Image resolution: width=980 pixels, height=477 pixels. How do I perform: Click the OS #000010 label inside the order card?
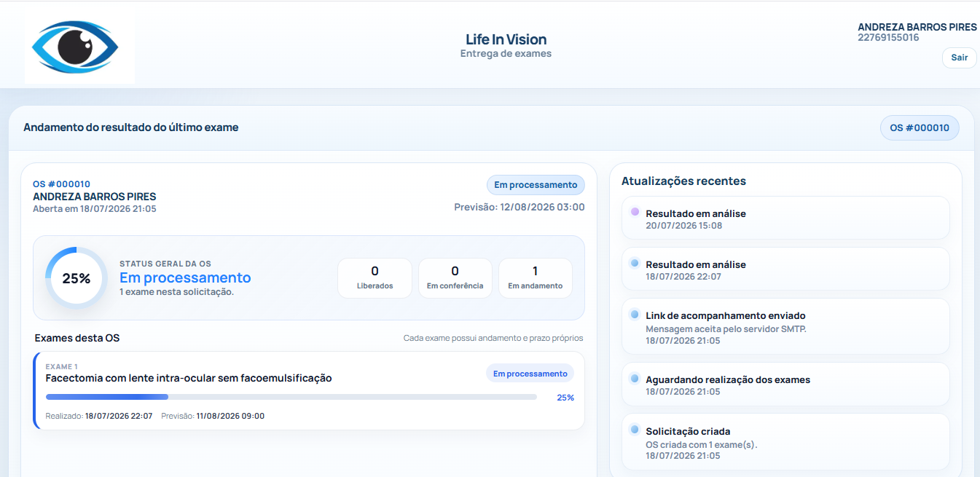click(x=62, y=184)
